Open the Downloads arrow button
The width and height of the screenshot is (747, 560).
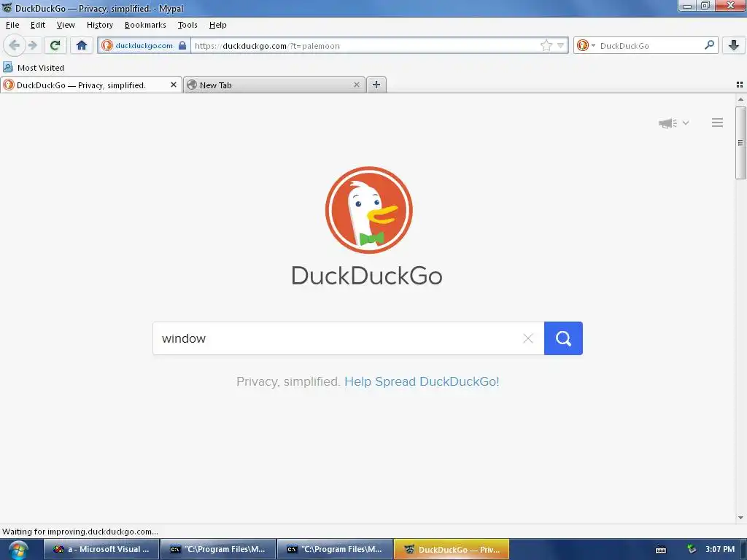(734, 45)
